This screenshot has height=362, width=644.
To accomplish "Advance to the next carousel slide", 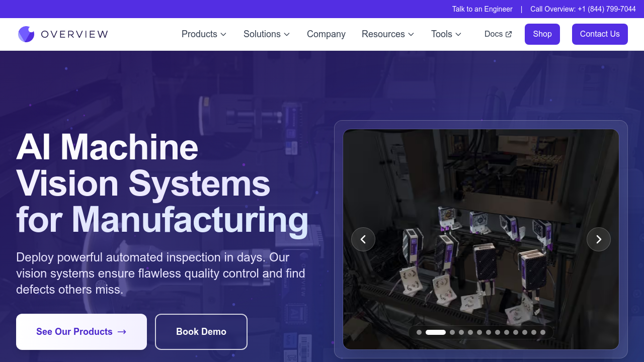I will pyautogui.click(x=599, y=239).
